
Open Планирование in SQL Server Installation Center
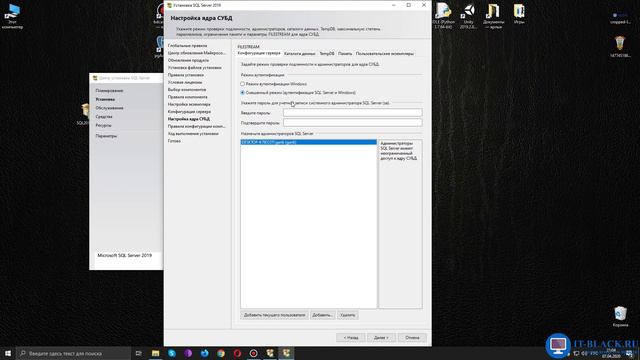[x=109, y=91]
